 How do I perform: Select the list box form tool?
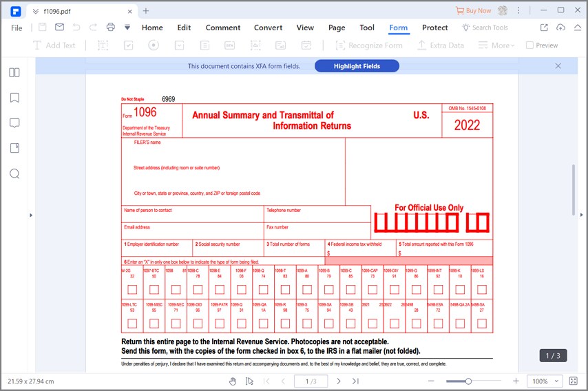(x=204, y=45)
